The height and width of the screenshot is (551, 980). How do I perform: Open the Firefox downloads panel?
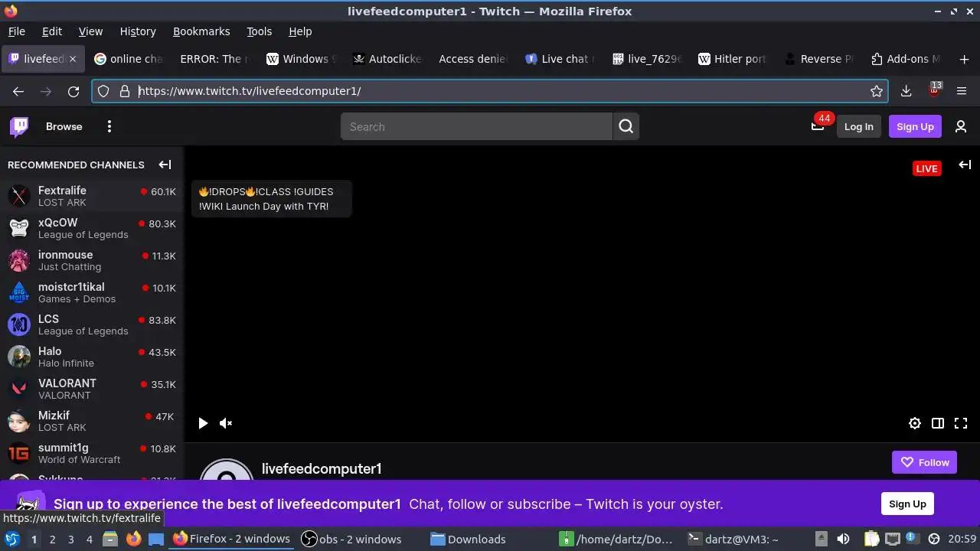906,91
